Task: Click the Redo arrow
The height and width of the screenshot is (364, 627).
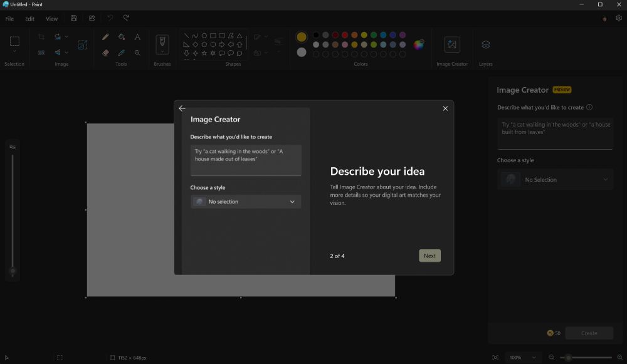Action: pos(126,18)
